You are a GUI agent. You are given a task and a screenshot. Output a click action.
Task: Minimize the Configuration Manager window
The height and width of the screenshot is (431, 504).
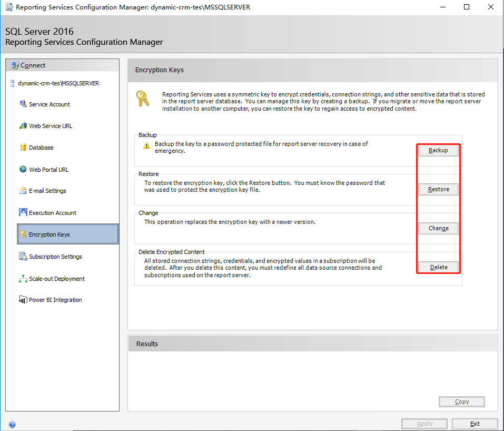pyautogui.click(x=443, y=7)
